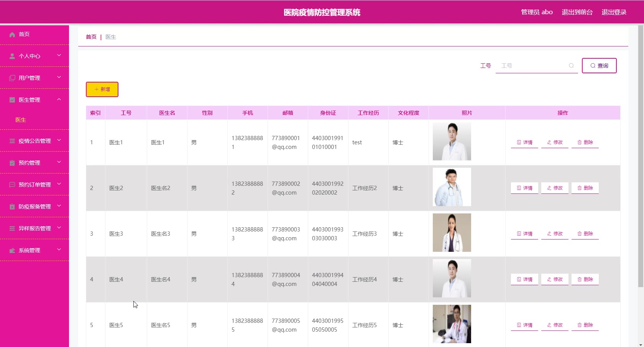Screen dimensions: 644x347
Task: Click the search magnifier icon in 工号 field
Action: point(571,66)
